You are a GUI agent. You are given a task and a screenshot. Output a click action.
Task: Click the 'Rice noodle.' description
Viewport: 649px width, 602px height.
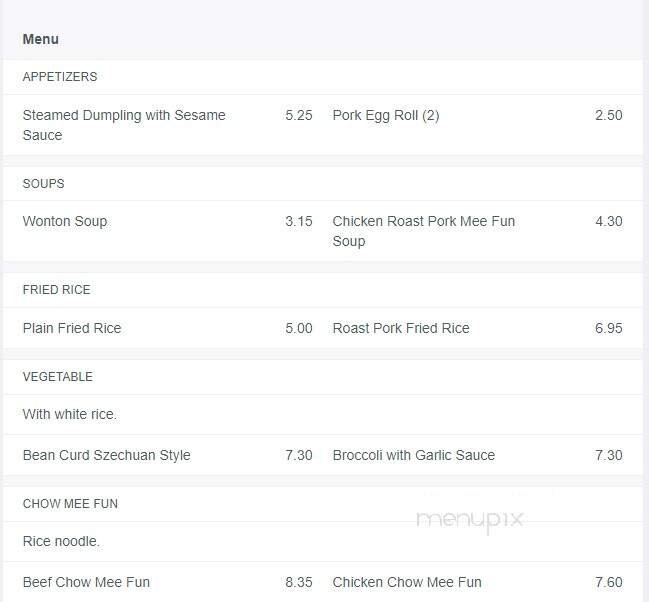click(62, 541)
